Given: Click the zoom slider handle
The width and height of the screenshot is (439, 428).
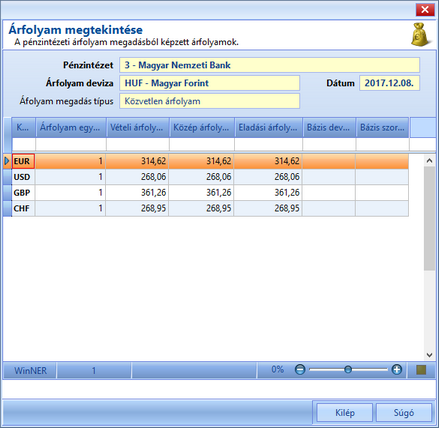Looking at the screenshot, I should (348, 370).
